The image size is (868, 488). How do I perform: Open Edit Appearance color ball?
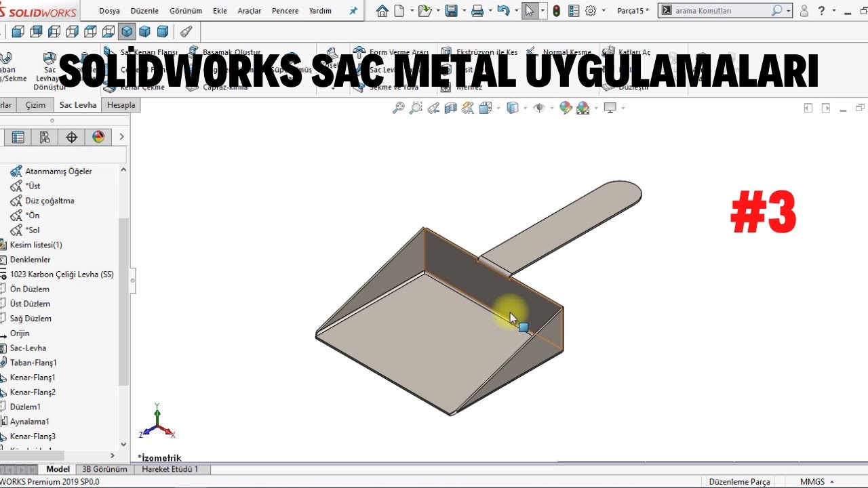[566, 108]
